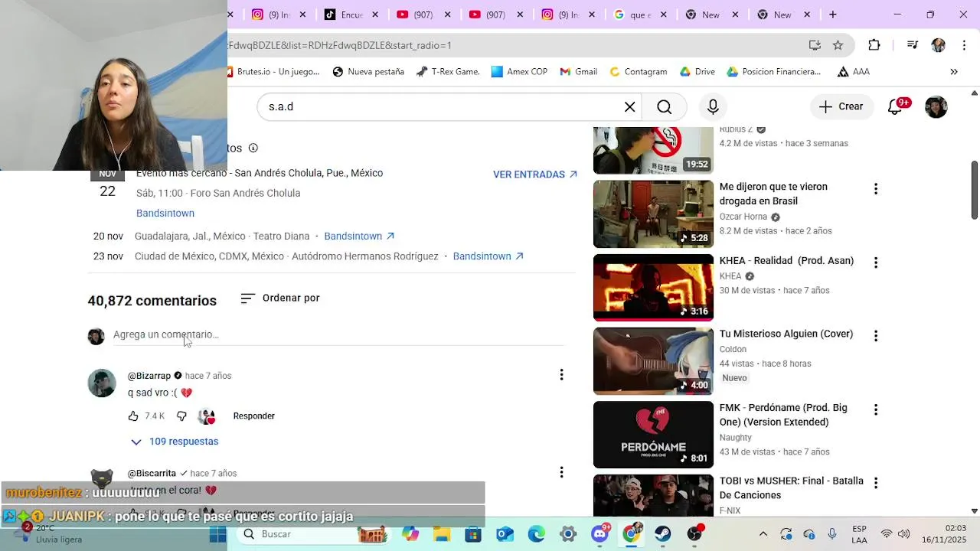
Task: Open the @Bizarrap channel name
Action: (x=149, y=376)
